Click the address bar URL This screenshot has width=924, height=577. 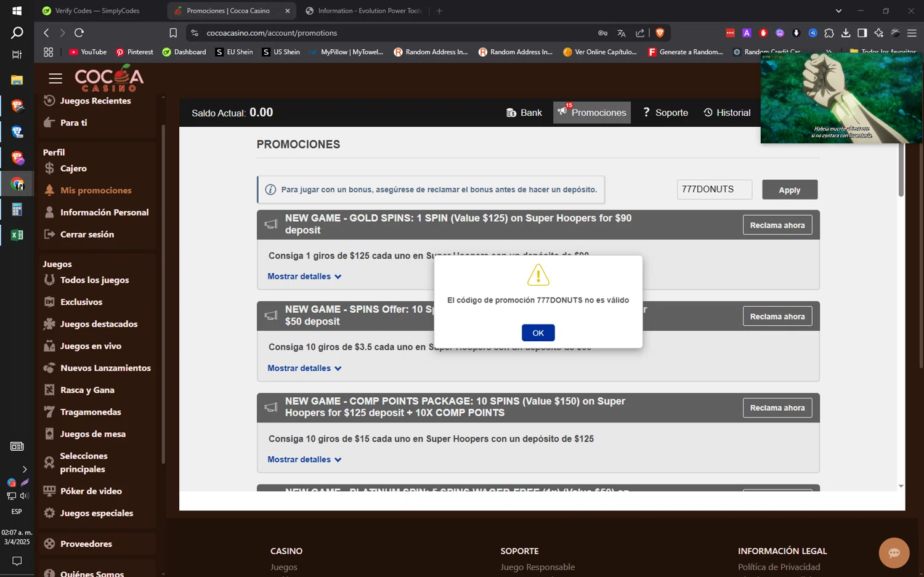(272, 33)
